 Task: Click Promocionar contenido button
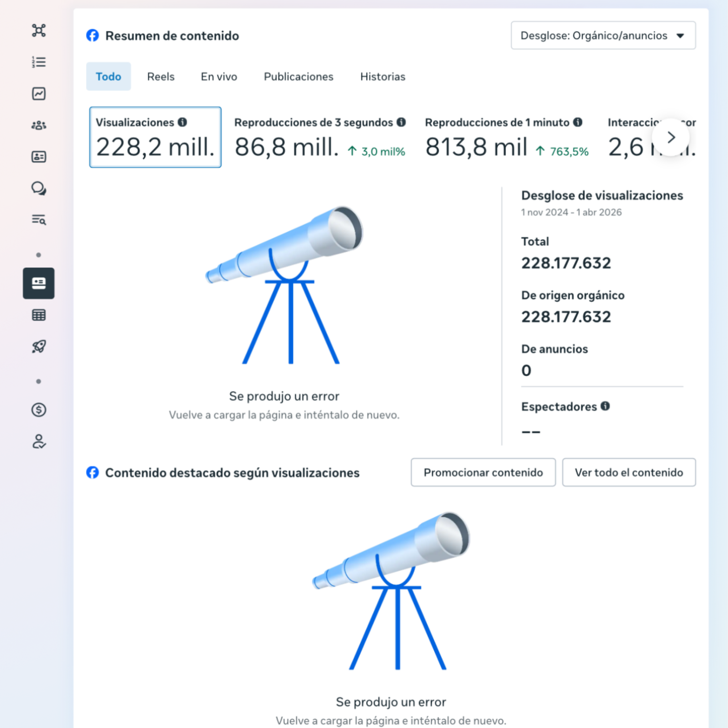tap(483, 472)
